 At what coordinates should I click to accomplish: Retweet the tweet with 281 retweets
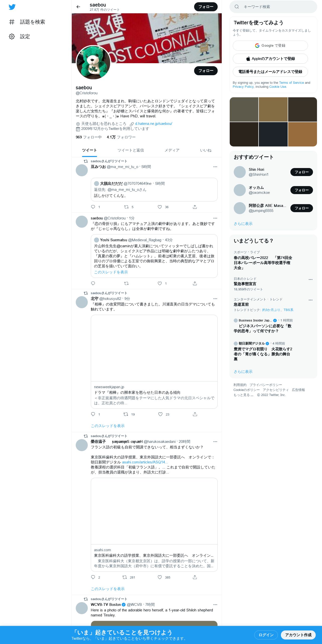point(125,577)
